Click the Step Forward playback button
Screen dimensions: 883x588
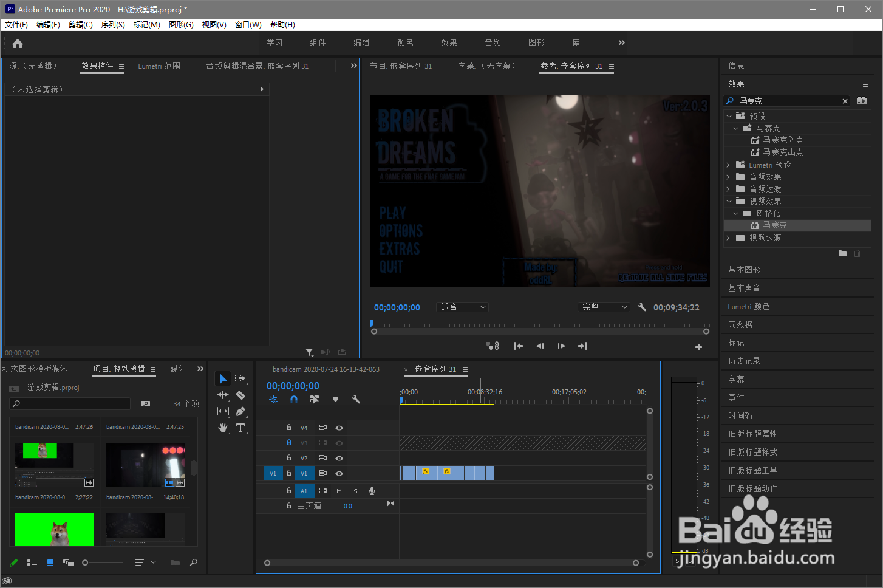(561, 346)
